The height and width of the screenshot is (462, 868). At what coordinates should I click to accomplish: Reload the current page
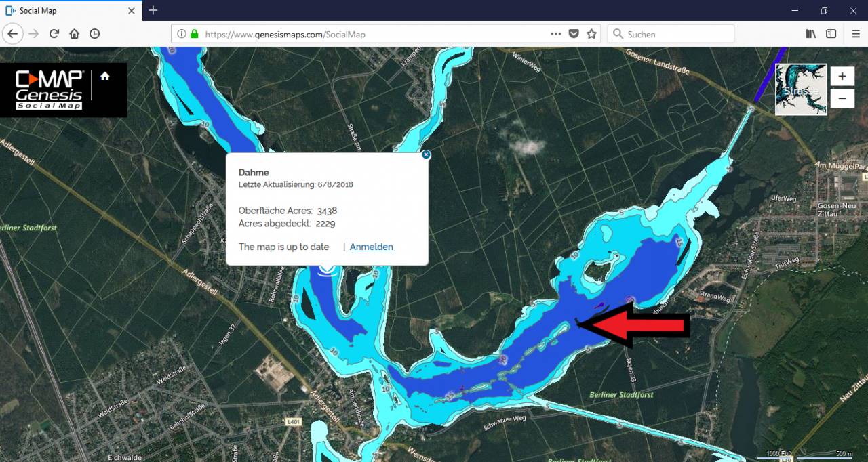[54, 34]
